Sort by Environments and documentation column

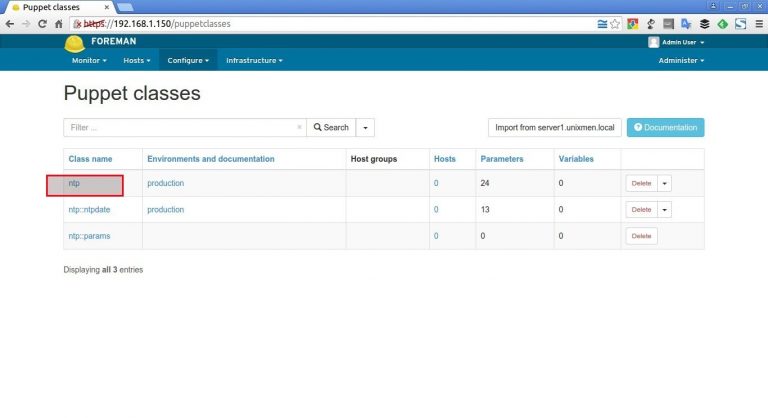211,159
